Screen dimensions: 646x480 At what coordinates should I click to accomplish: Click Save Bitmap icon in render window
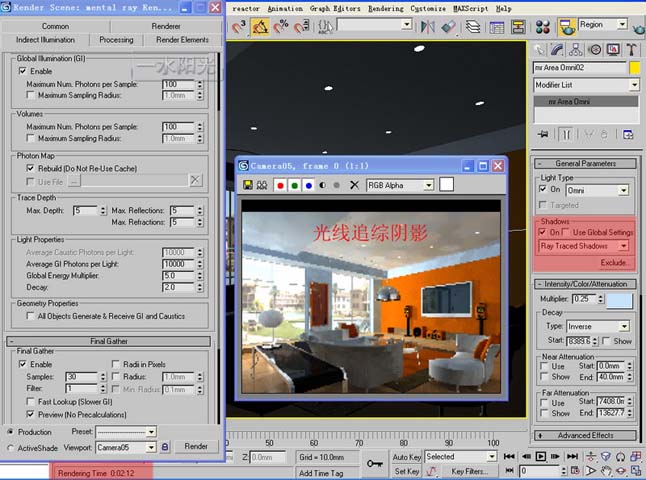[248, 185]
